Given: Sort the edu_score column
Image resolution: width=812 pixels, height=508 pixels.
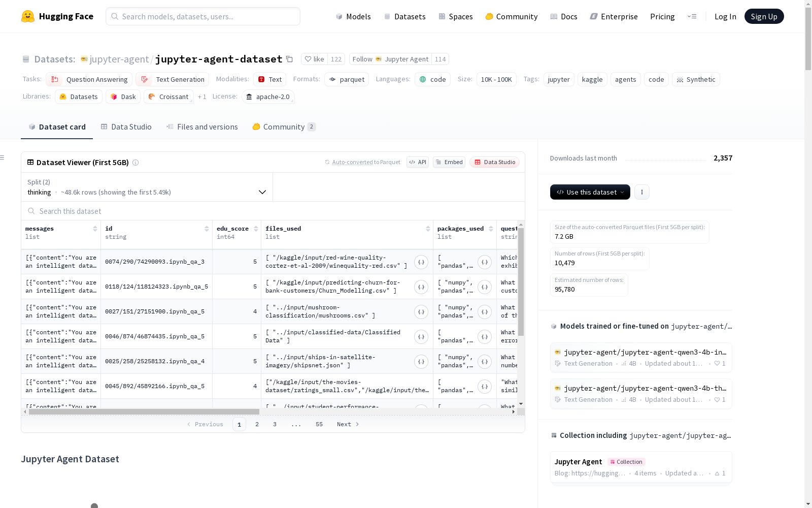Looking at the screenshot, I should [256, 229].
